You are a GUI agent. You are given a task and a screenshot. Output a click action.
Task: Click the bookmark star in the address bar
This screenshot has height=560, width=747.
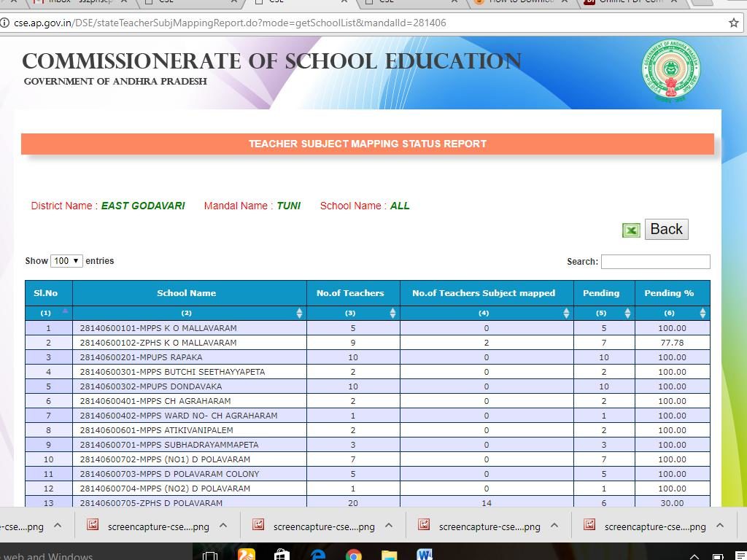(x=733, y=23)
